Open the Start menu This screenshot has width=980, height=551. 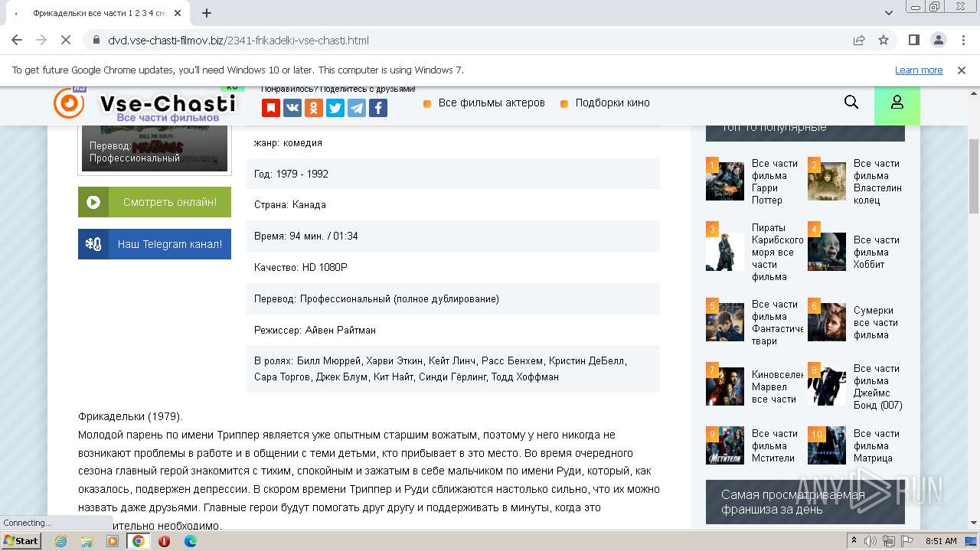pyautogui.click(x=21, y=541)
